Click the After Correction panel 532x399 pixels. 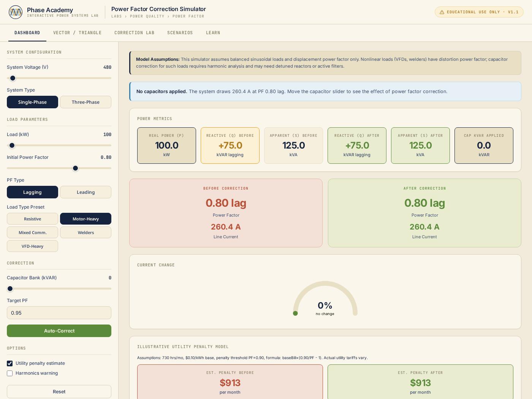(x=424, y=213)
